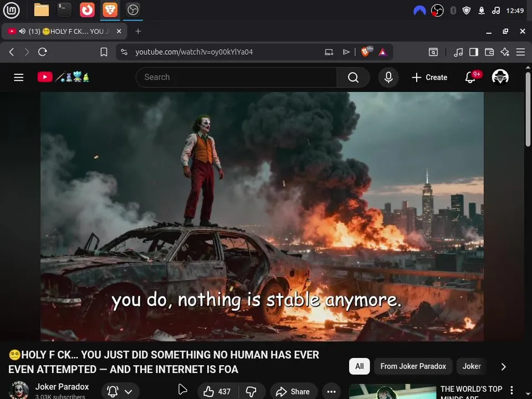Click the cast/install screen icon in address bar
The height and width of the screenshot is (399, 532).
[329, 52]
